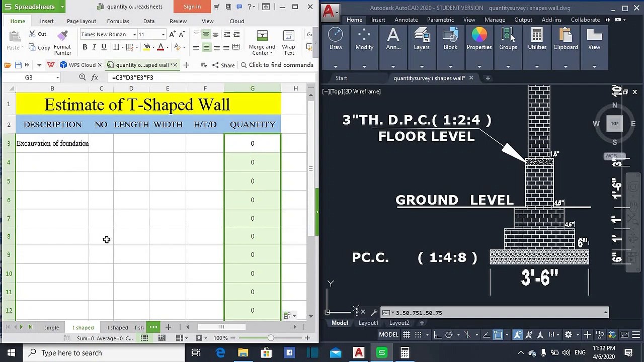Image resolution: width=644 pixels, height=362 pixels.
Task: Toggle Italic formatting
Action: pos(94,47)
